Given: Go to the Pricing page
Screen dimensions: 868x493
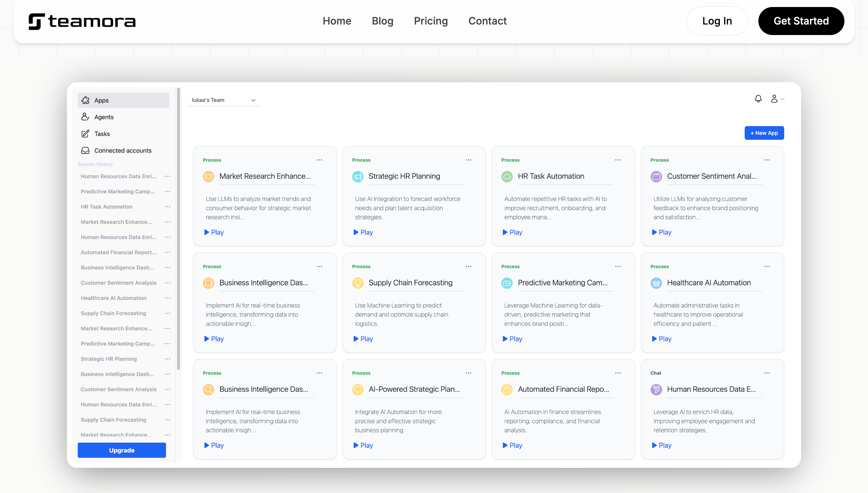Looking at the screenshot, I should (x=430, y=21).
